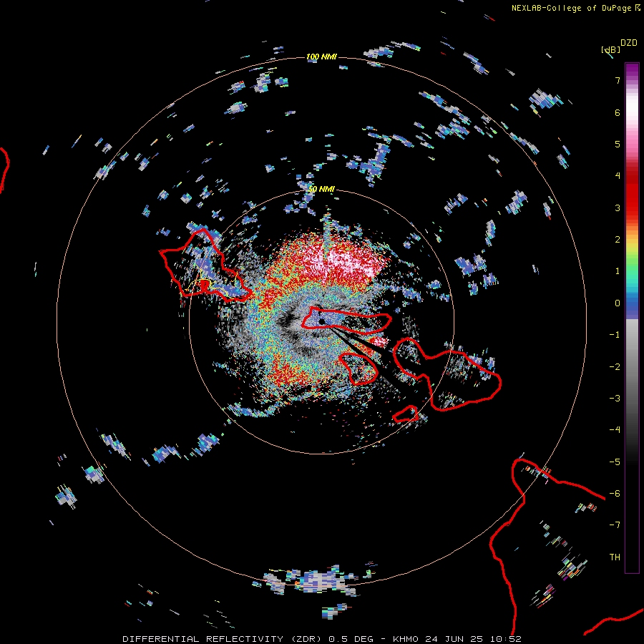Click the 6 value on color scale
Viewport: 644px width, 644px height.
click(618, 112)
